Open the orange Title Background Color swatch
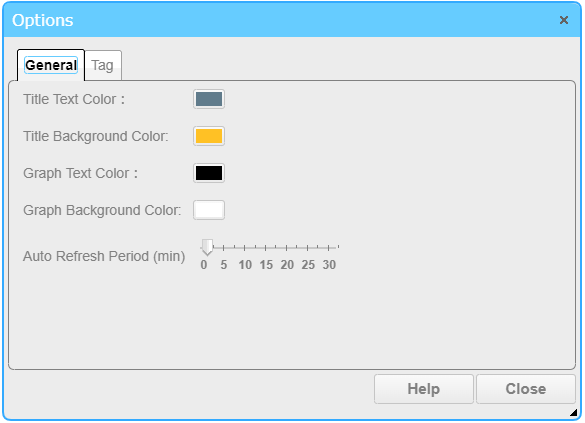 point(209,136)
